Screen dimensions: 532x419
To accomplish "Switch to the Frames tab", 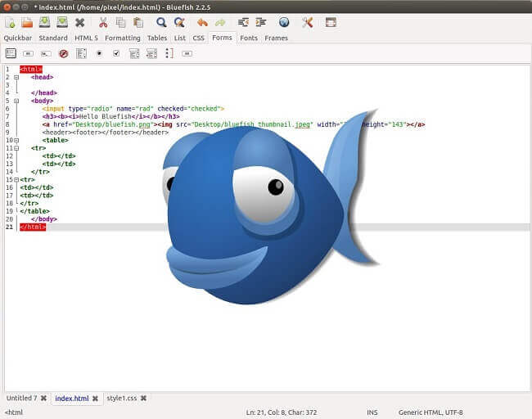I will click(x=276, y=38).
